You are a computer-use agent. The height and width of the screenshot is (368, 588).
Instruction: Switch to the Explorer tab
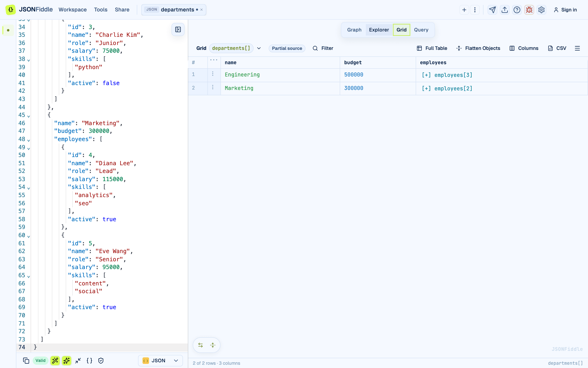point(379,30)
